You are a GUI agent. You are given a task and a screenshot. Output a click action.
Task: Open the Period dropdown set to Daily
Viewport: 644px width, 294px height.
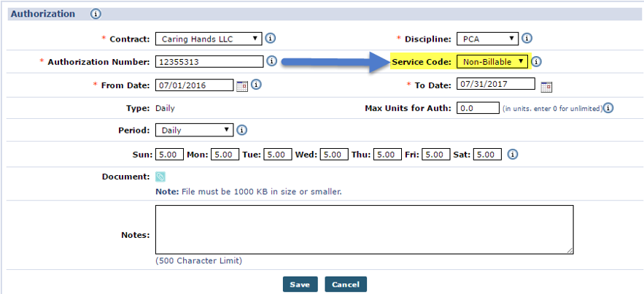(194, 130)
